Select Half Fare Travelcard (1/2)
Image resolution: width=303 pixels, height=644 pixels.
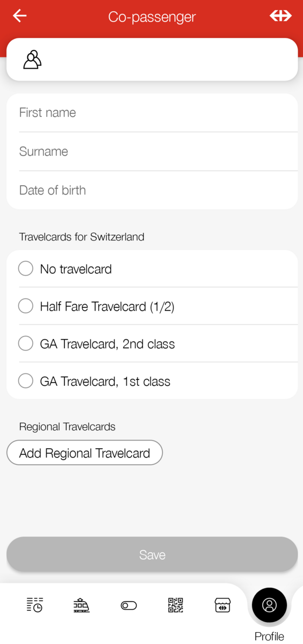pos(152,306)
